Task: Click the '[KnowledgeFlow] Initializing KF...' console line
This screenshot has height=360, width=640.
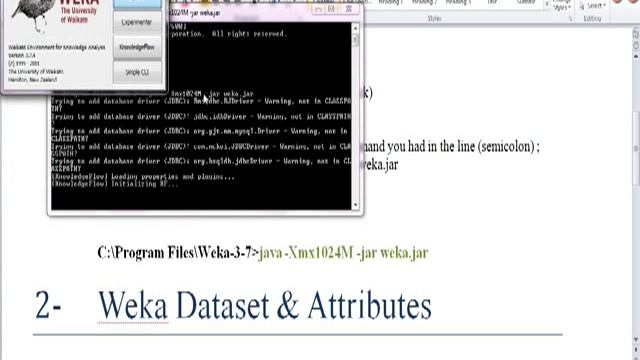Action: (x=115, y=184)
